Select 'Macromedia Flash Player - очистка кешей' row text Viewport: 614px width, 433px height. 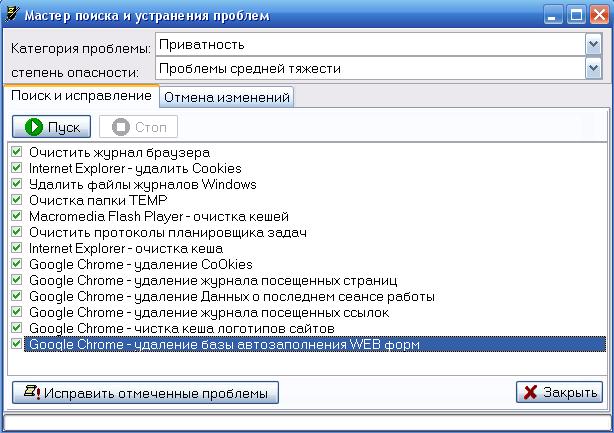159,216
